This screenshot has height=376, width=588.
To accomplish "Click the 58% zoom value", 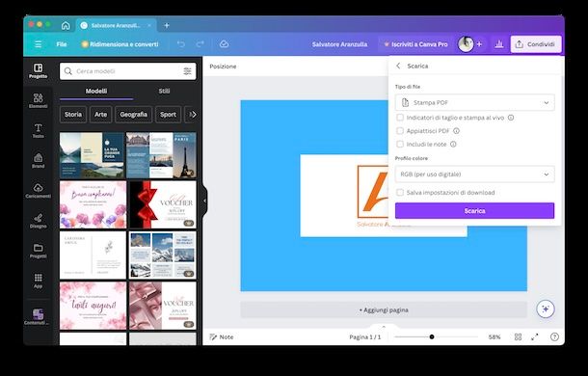I will [494, 337].
